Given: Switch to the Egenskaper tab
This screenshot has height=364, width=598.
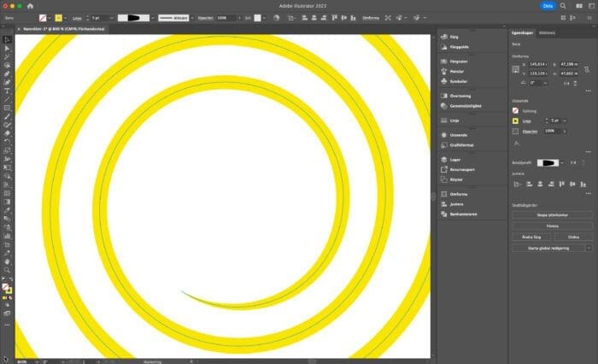Looking at the screenshot, I should [x=522, y=32].
